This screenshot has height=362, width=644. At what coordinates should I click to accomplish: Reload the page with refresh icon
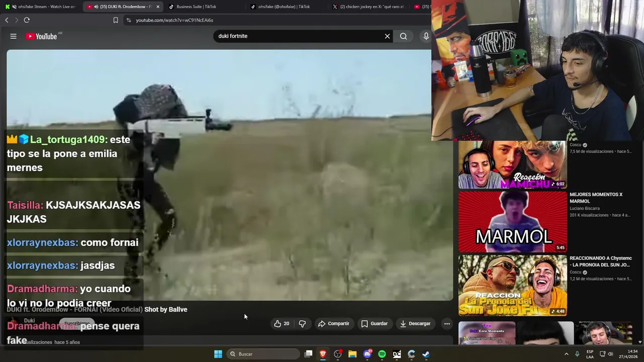[x=27, y=20]
